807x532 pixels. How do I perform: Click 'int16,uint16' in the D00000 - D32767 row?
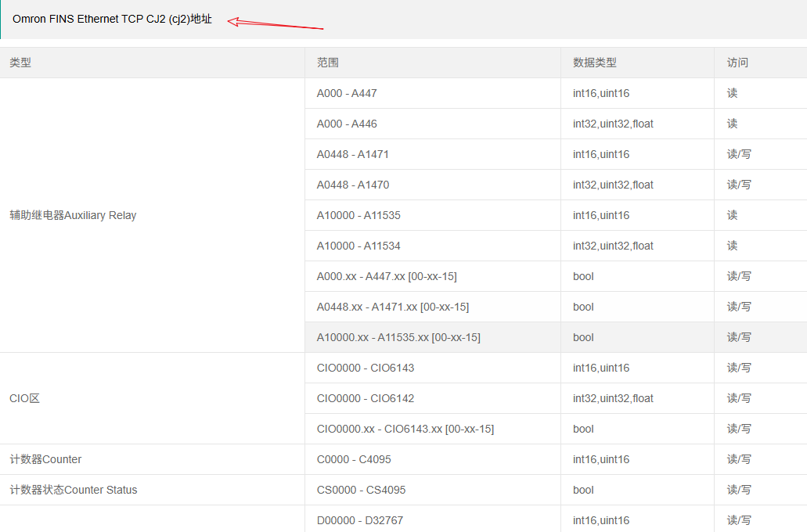click(x=601, y=521)
